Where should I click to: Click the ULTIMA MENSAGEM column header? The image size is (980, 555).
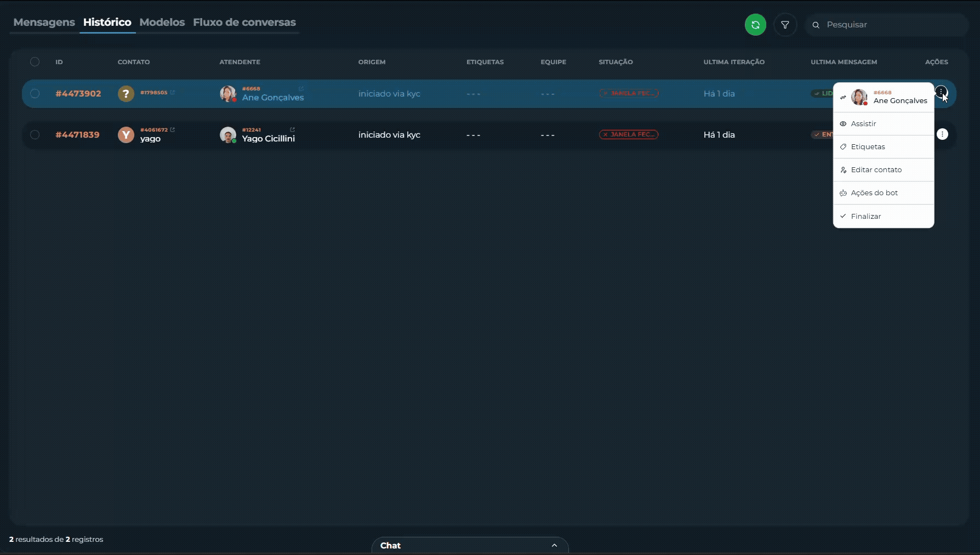(x=844, y=62)
